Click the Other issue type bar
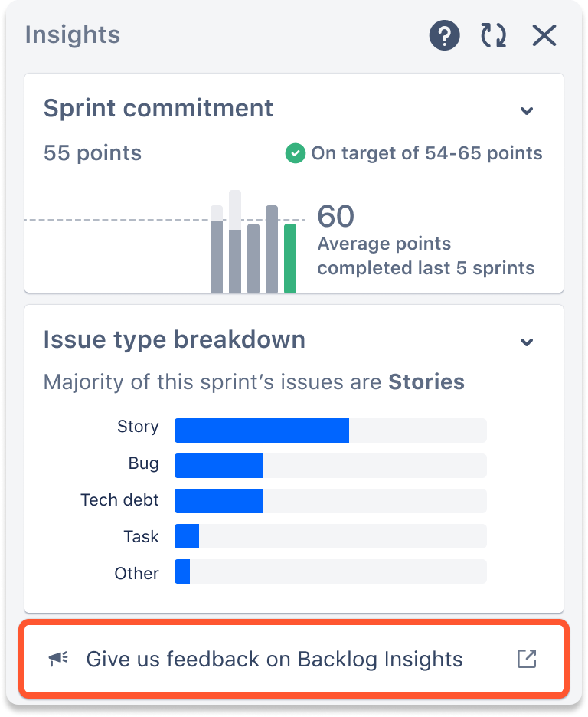The height and width of the screenshot is (717, 588). point(330,571)
